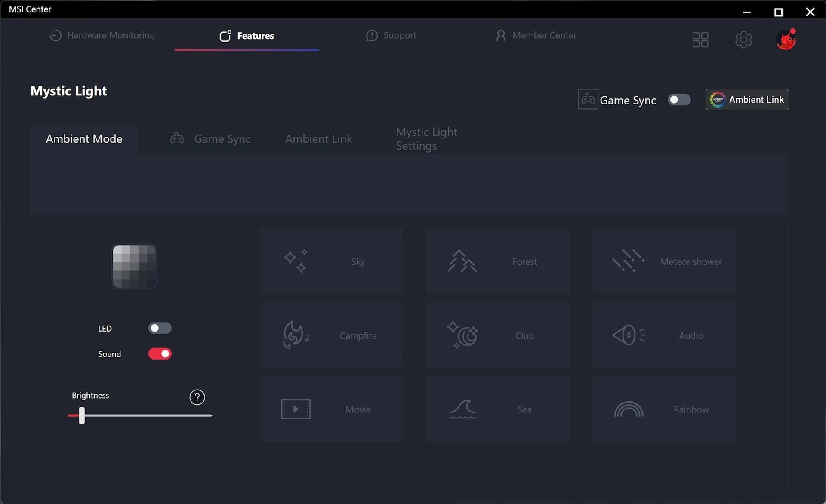Click the Member Center person icon

coord(501,35)
